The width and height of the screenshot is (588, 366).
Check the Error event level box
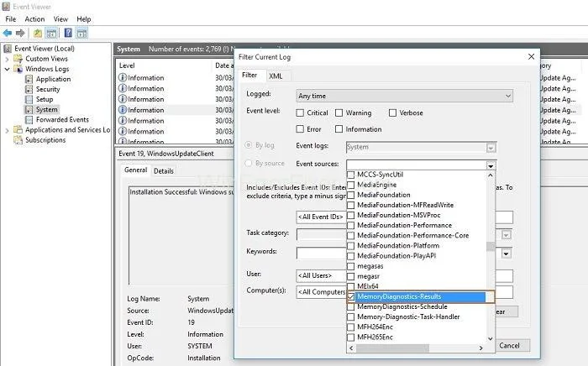[300, 129]
